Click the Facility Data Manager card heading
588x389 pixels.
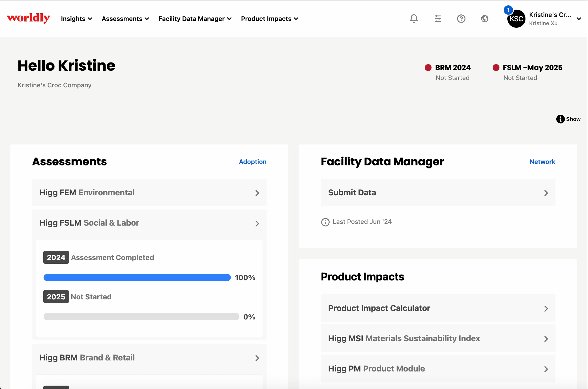coord(382,162)
